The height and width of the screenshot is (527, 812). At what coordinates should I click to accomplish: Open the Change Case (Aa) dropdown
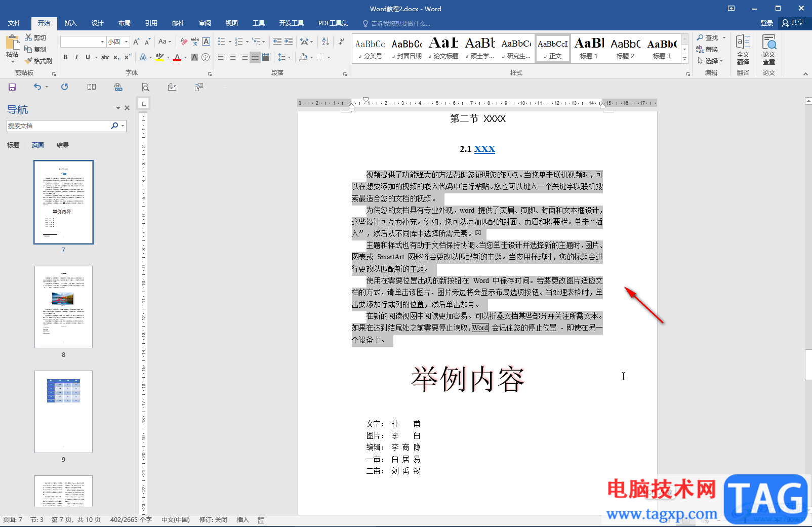pyautogui.click(x=165, y=42)
